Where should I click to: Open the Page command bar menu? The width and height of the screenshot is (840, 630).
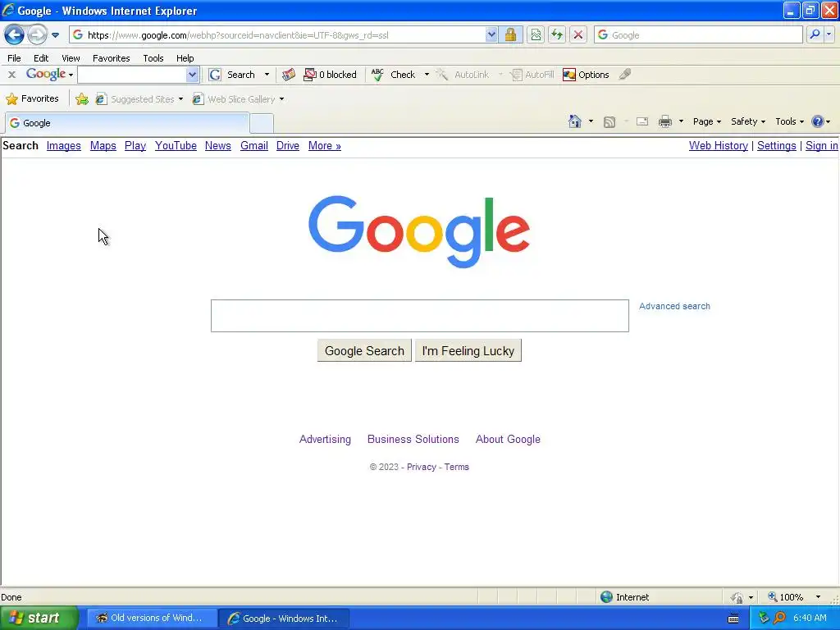pos(707,121)
